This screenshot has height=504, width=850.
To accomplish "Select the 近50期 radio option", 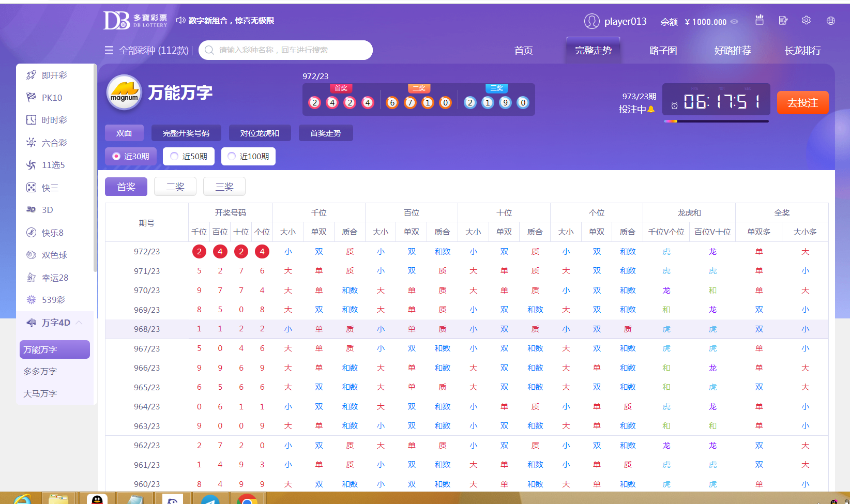I will (x=175, y=156).
